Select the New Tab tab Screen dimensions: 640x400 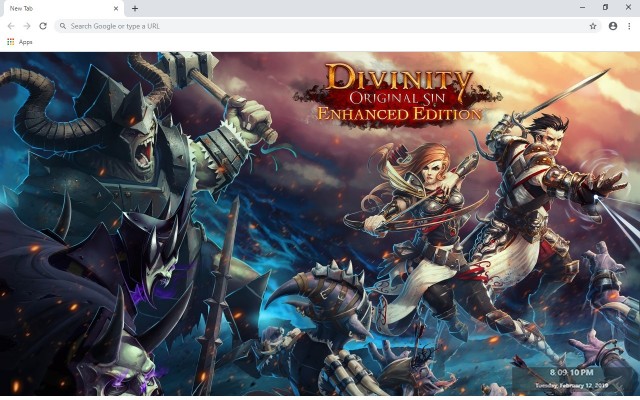click(62, 9)
